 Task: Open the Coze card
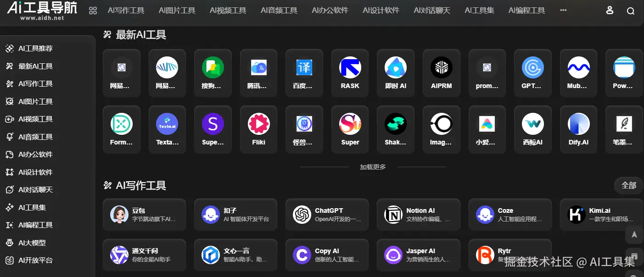510,215
